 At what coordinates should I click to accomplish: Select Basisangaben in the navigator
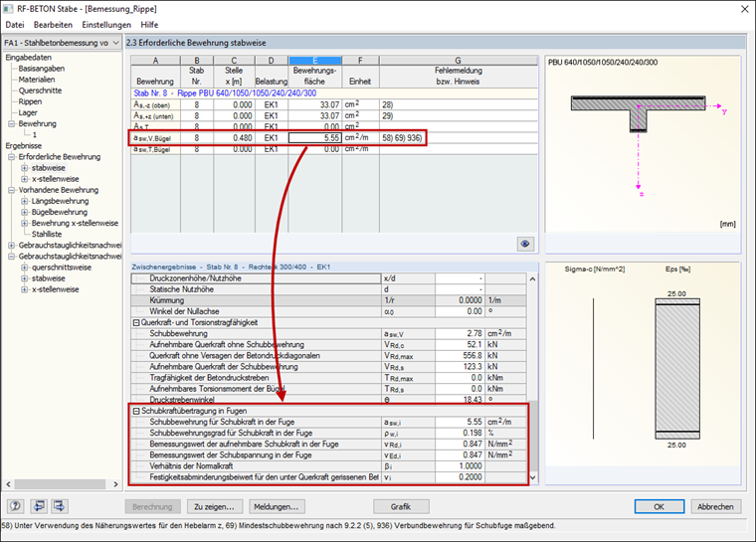(x=42, y=69)
